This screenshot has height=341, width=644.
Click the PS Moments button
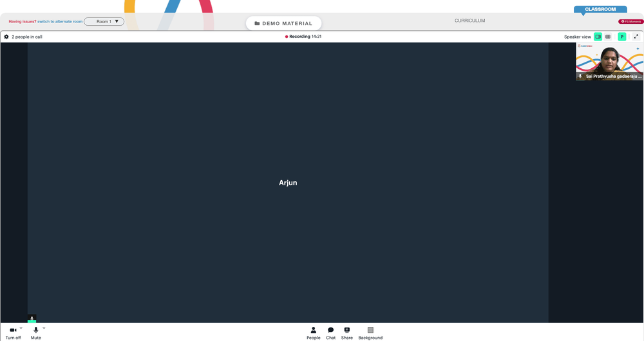coord(631,21)
